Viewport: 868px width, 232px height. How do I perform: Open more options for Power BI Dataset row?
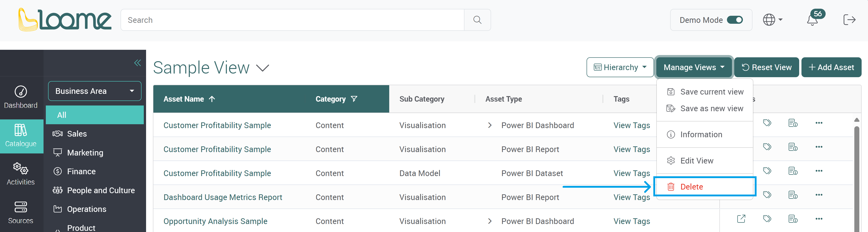click(x=819, y=171)
